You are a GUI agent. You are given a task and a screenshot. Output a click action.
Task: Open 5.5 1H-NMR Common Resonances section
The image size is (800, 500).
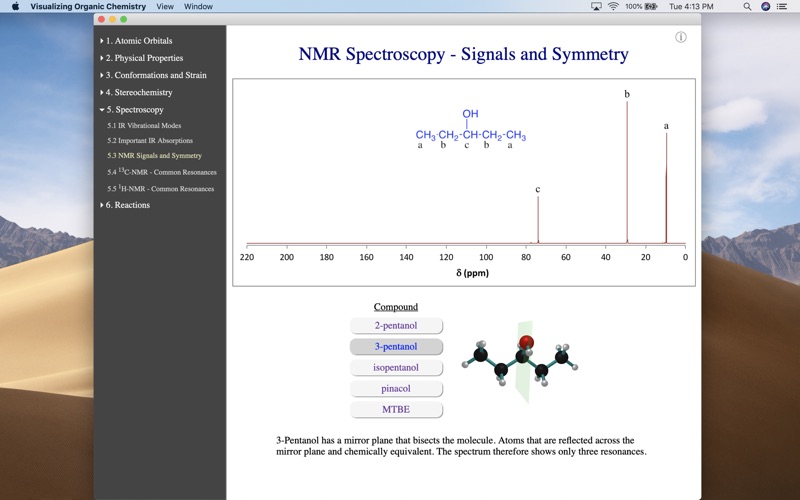click(160, 188)
